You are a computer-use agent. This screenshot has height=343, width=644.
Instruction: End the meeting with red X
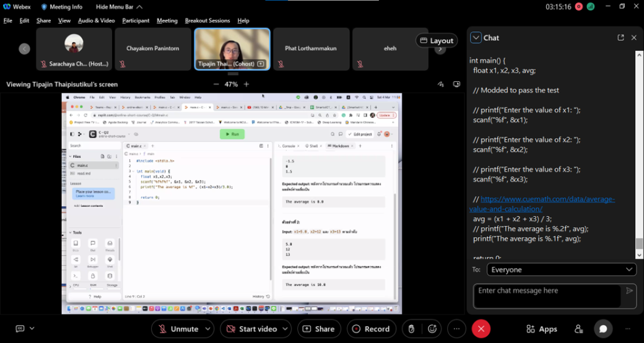click(481, 329)
